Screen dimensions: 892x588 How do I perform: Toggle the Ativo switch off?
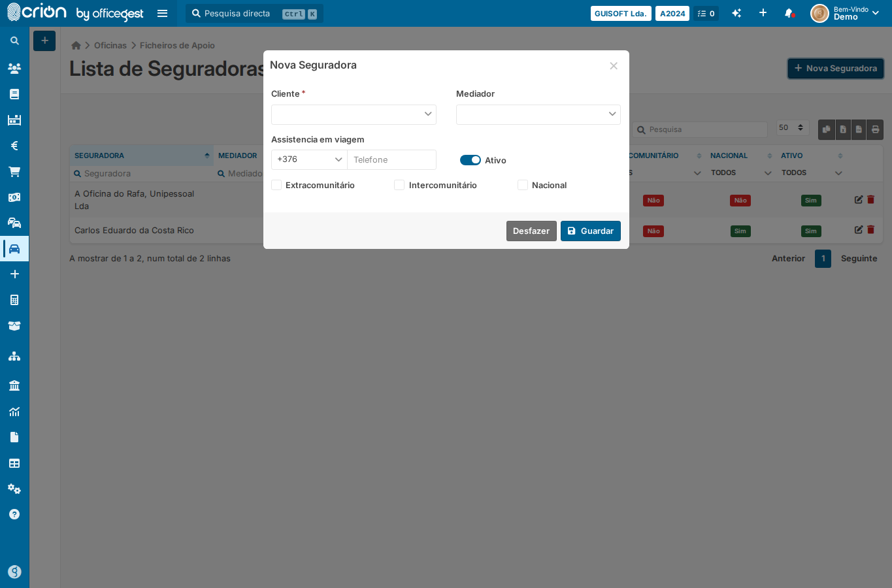pos(471,160)
